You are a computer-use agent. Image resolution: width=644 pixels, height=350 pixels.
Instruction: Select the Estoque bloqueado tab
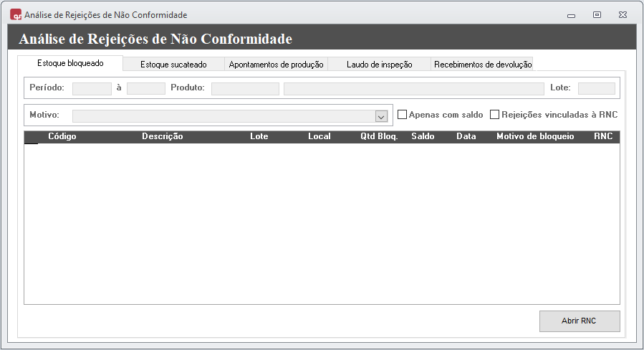(x=70, y=63)
